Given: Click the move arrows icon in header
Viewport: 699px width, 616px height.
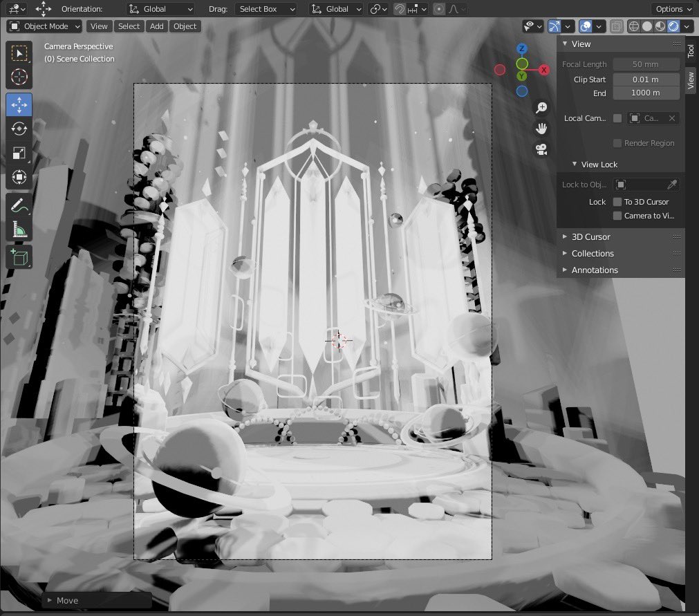Looking at the screenshot, I should point(44,8).
